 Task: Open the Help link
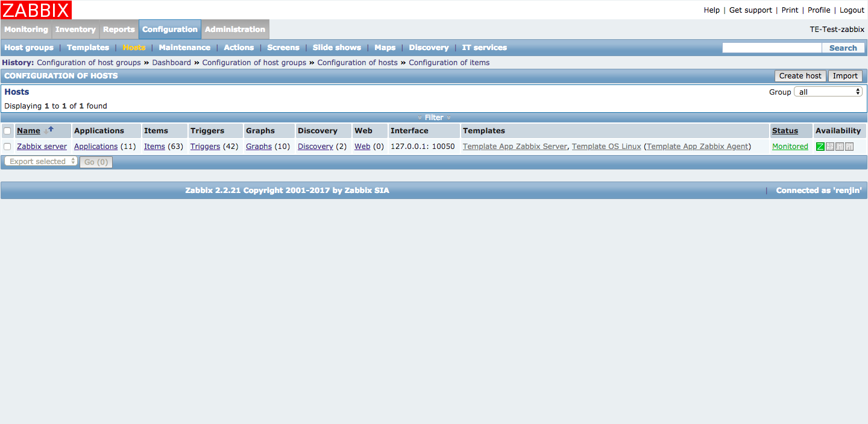tap(712, 10)
